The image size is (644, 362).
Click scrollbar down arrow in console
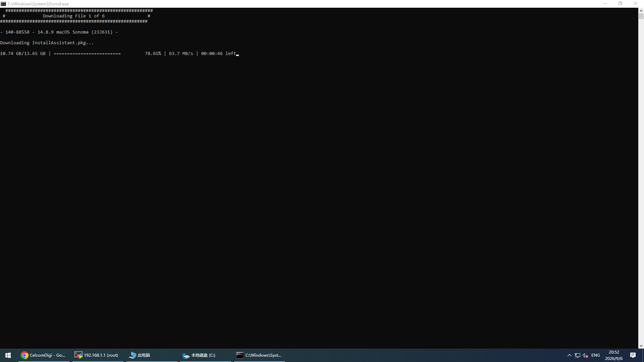pyautogui.click(x=641, y=346)
